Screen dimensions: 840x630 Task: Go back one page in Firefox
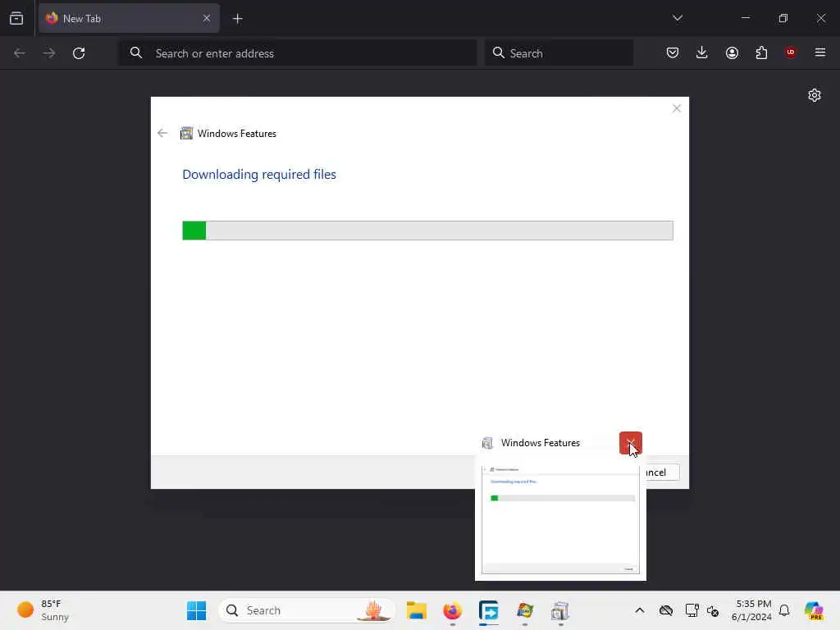point(20,53)
